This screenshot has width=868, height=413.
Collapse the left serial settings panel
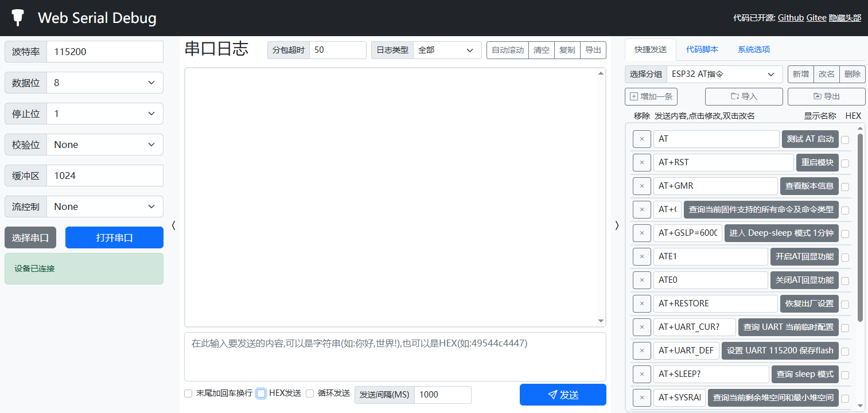pos(173,225)
